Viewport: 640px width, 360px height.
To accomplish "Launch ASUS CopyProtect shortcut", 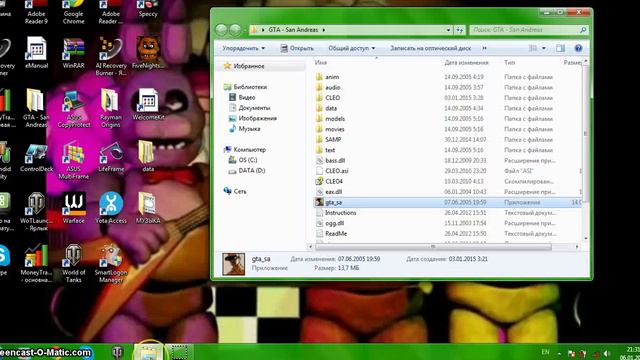I will coord(73,109).
